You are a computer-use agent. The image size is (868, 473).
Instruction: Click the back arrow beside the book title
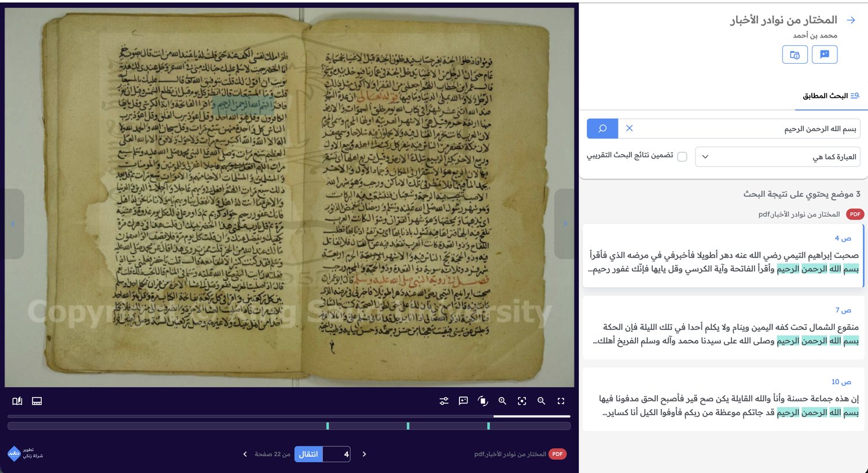click(x=851, y=20)
